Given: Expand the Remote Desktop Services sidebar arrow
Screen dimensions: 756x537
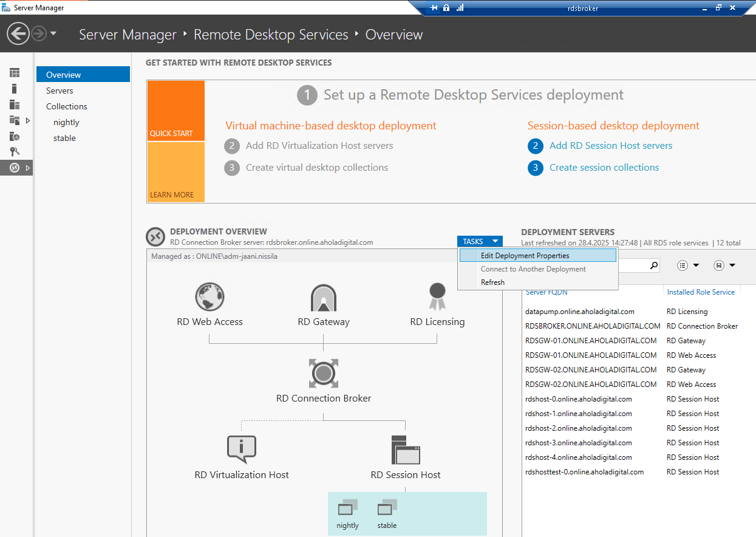Looking at the screenshot, I should [x=28, y=168].
